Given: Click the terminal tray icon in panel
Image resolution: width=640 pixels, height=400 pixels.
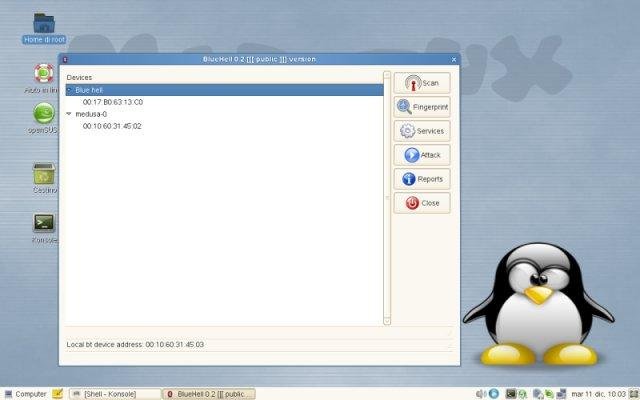Looking at the screenshot, I should 511,394.
